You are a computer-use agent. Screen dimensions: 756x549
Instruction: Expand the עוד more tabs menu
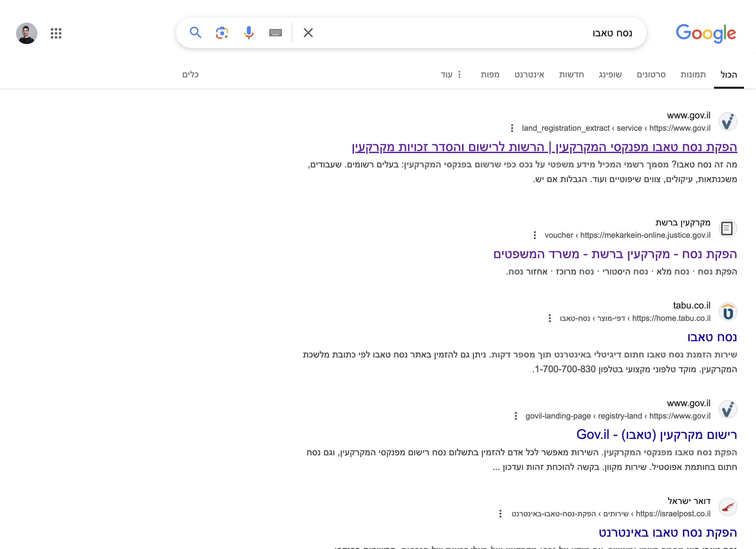click(x=451, y=74)
